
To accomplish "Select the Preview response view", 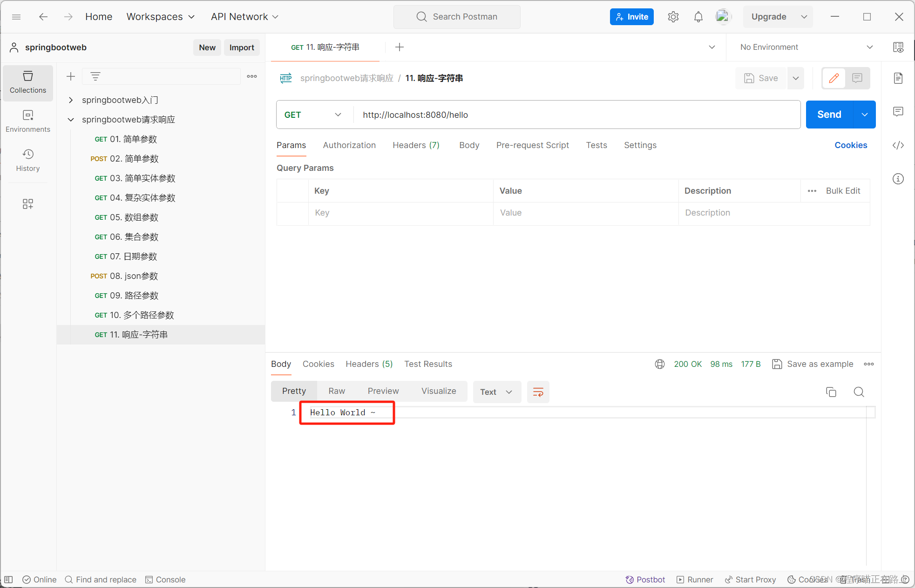I will pos(383,391).
